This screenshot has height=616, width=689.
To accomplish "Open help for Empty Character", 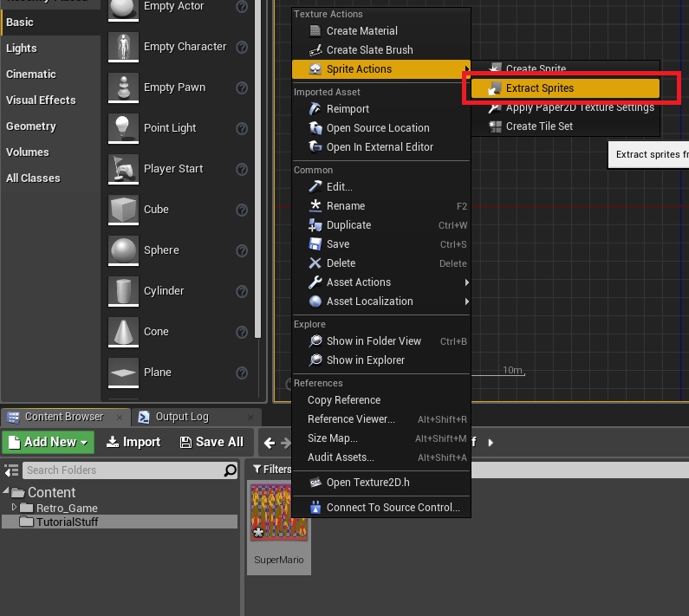I will point(242,47).
